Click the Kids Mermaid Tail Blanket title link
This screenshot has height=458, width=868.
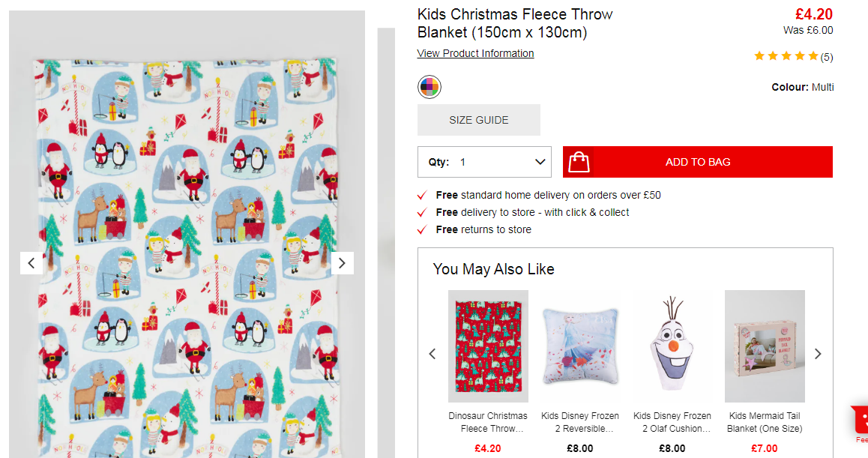tap(765, 422)
